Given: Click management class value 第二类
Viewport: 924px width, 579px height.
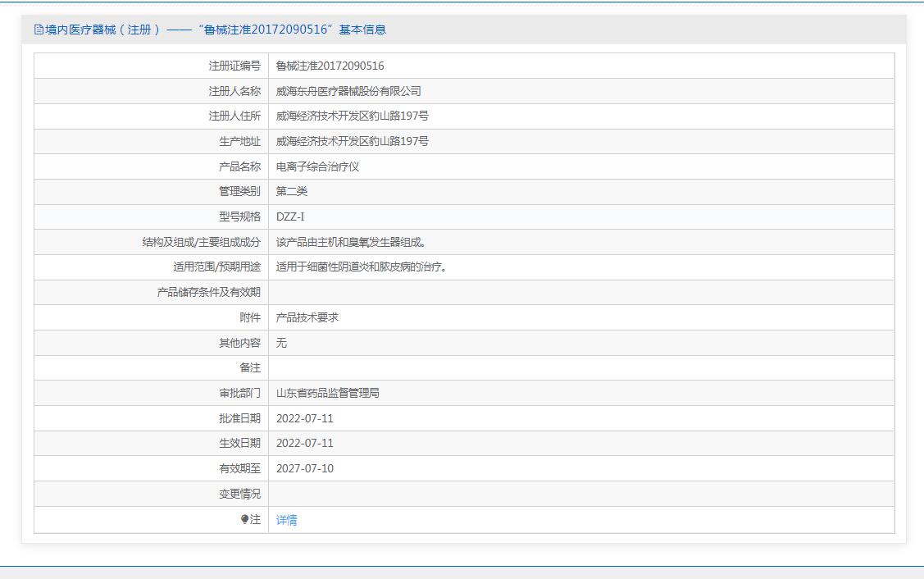Looking at the screenshot, I should click(x=292, y=192).
